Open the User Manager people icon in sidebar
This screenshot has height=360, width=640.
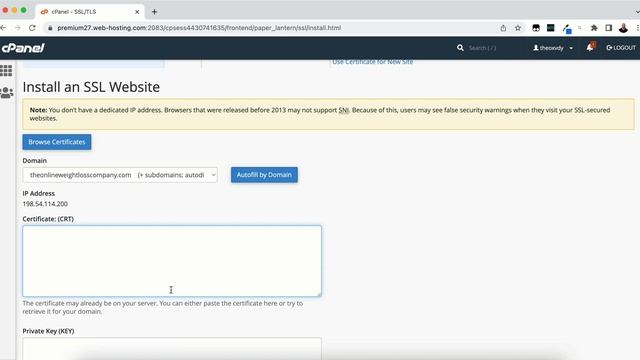coord(7,93)
